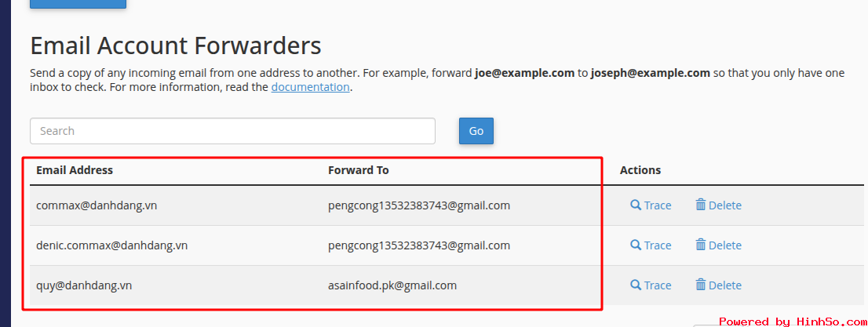Click the trash icon for denic.commax@danhdang.vn
Image resolution: width=868 pixels, height=327 pixels.
[x=701, y=245]
